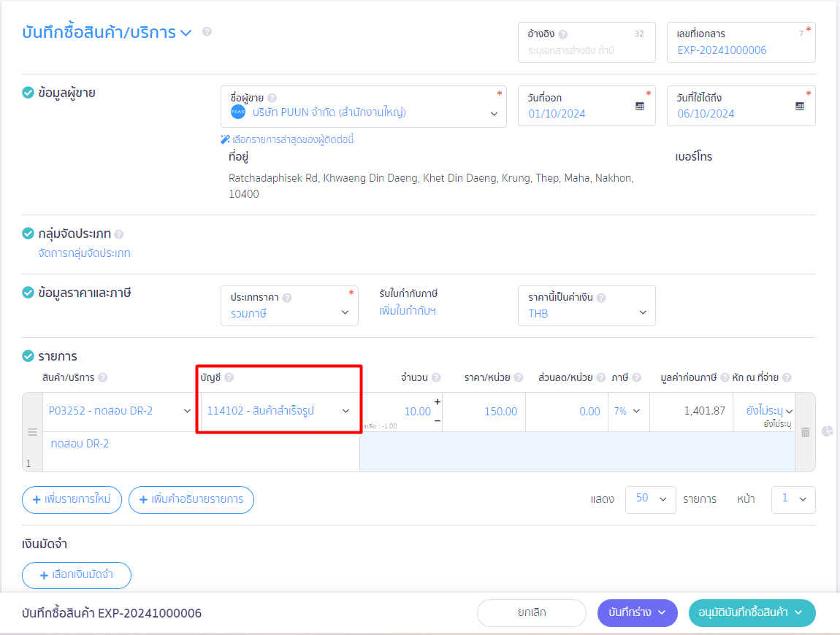This screenshot has height=635, width=840.
Task: Open product P03252 - ทดสอบ DR-2 dropdown
Action: tap(187, 411)
